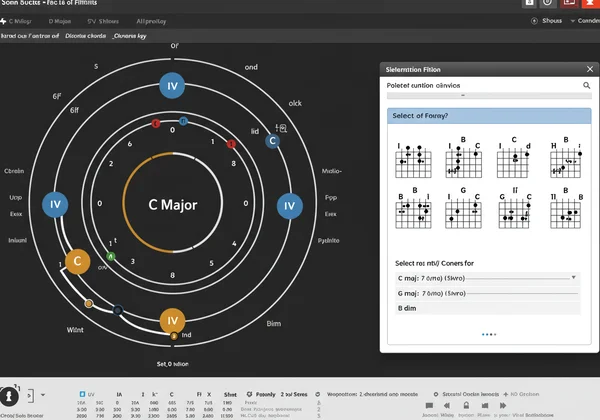Click the small orange marker on the lower-left arc
The height and width of the screenshot is (420, 600).
click(89, 303)
